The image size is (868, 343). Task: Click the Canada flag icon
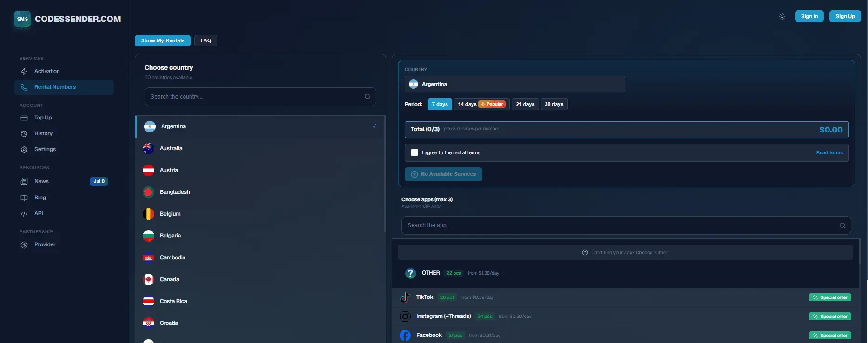click(148, 279)
